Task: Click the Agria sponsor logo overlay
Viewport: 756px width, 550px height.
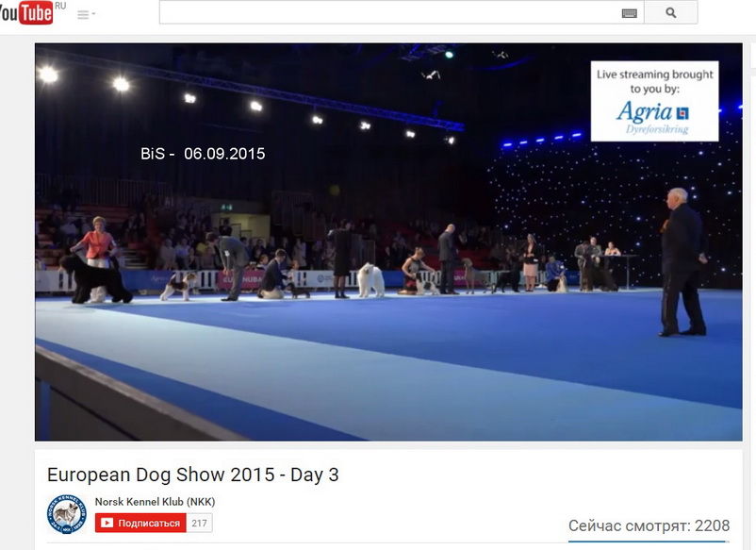Action: [653, 114]
